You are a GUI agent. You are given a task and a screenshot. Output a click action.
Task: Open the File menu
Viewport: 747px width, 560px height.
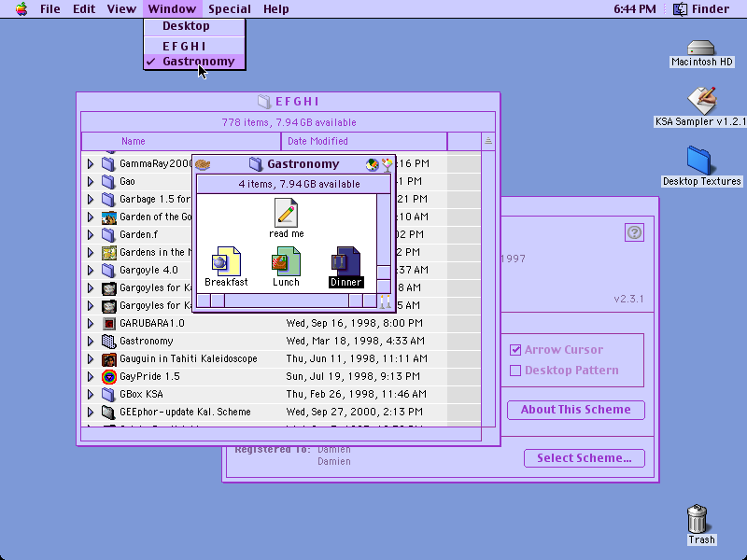coord(50,9)
